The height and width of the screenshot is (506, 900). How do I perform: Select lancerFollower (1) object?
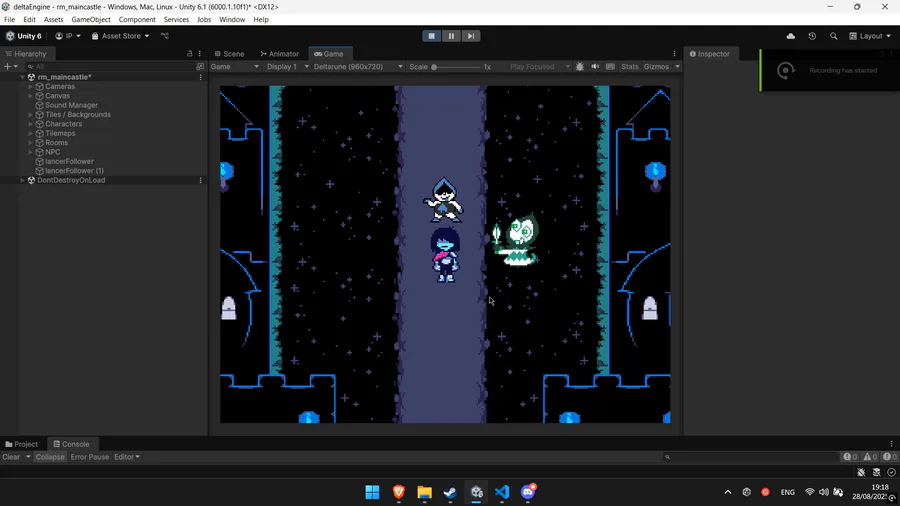(74, 170)
